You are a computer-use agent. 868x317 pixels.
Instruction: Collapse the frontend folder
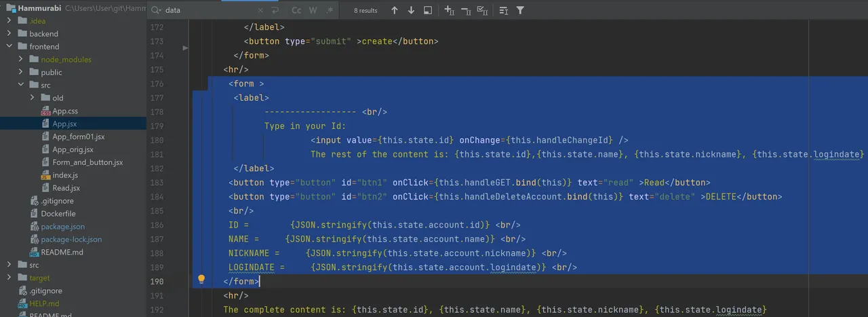point(9,46)
